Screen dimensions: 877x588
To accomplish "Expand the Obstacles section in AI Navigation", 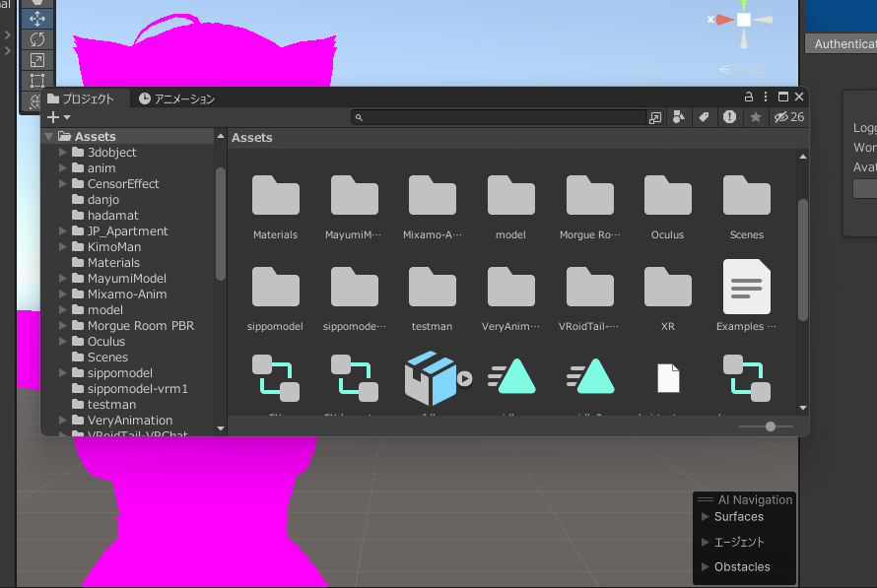I will click(705, 566).
